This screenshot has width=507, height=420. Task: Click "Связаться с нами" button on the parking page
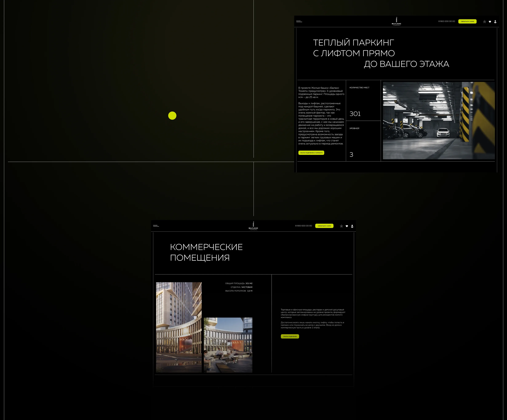(467, 22)
